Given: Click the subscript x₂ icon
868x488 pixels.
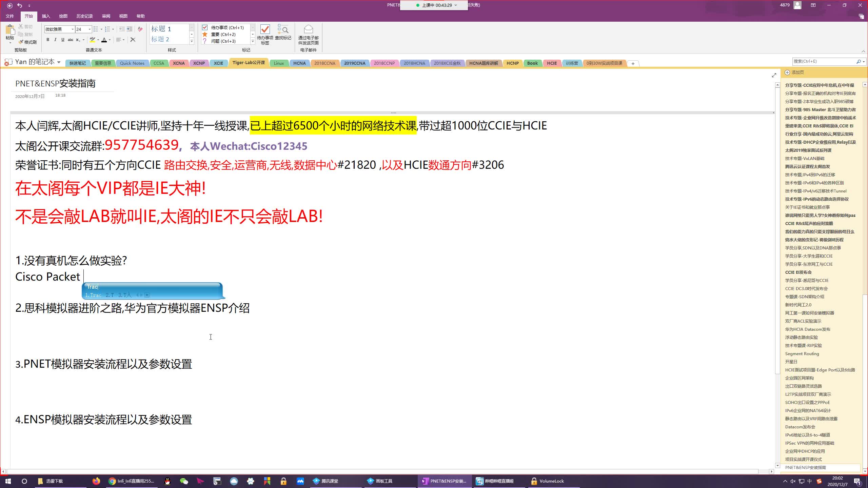Looking at the screenshot, I should [78, 40].
